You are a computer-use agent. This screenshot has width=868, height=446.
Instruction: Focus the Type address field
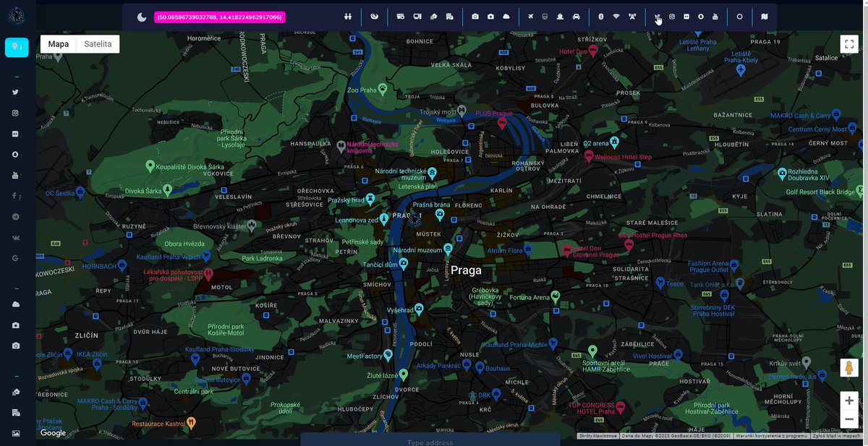430,440
